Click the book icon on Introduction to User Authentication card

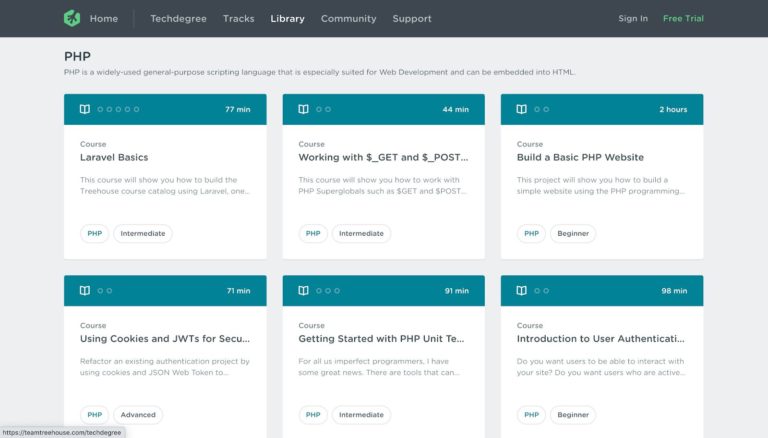pyautogui.click(x=522, y=291)
